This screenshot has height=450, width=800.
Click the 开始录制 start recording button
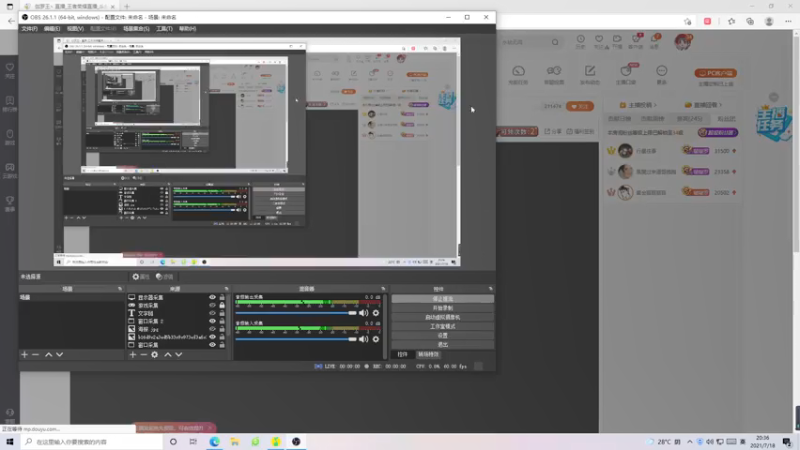tap(442, 308)
